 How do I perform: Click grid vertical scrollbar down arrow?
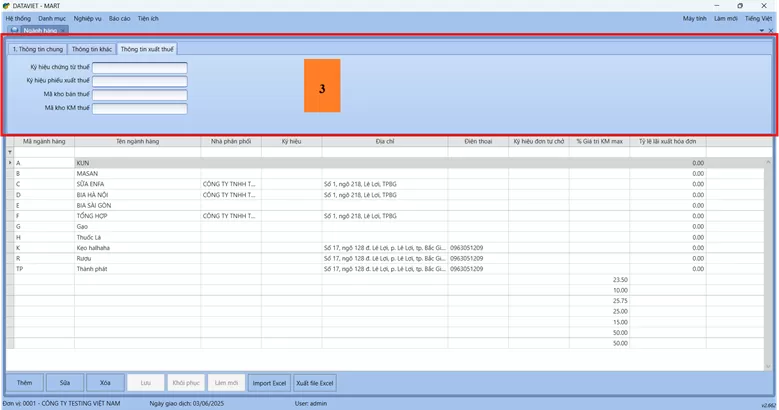click(x=768, y=366)
